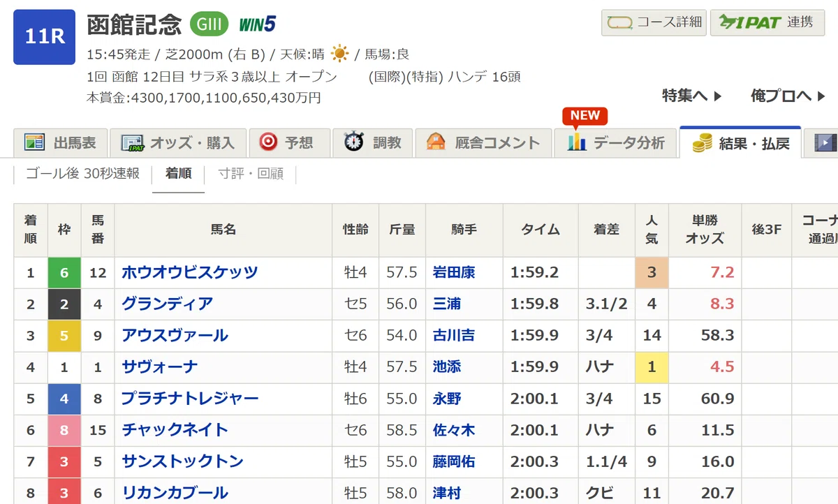This screenshot has width=838, height=504.
Task: Click the 単勝オッズ column header
Action: point(705,230)
